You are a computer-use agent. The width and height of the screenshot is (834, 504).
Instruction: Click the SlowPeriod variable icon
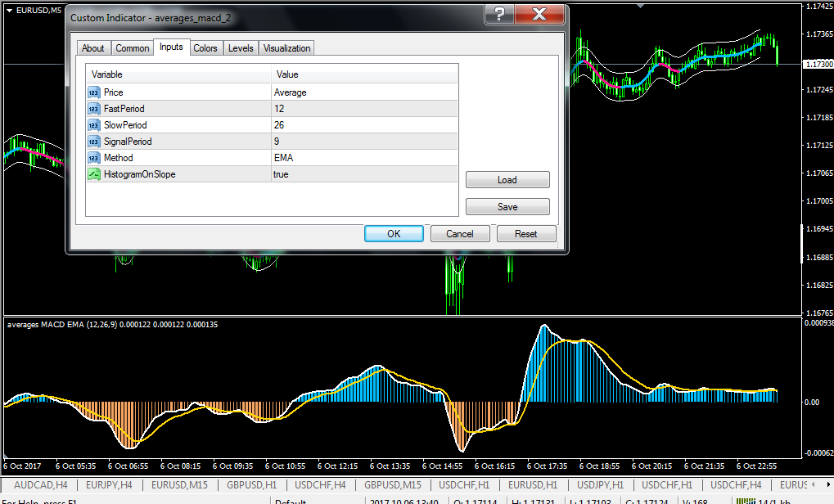tap(93, 125)
